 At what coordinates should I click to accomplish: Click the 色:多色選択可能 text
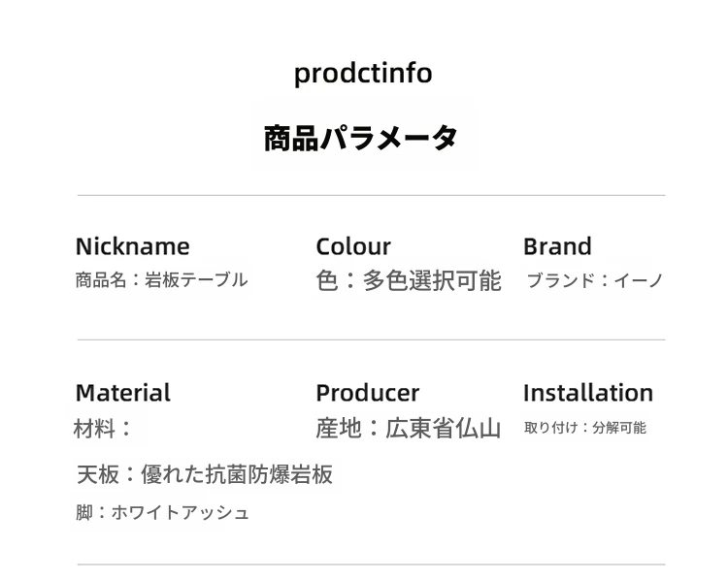(x=408, y=281)
